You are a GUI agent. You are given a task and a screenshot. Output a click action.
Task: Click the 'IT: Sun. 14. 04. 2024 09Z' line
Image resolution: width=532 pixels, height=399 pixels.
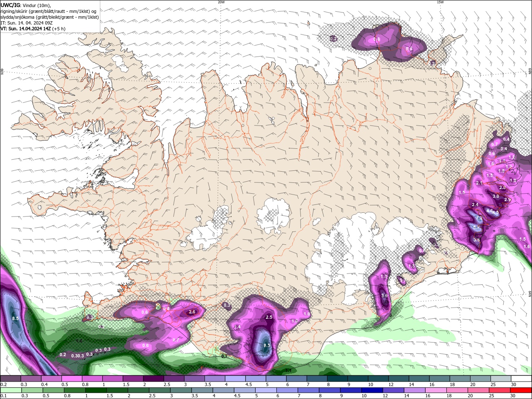point(26,23)
